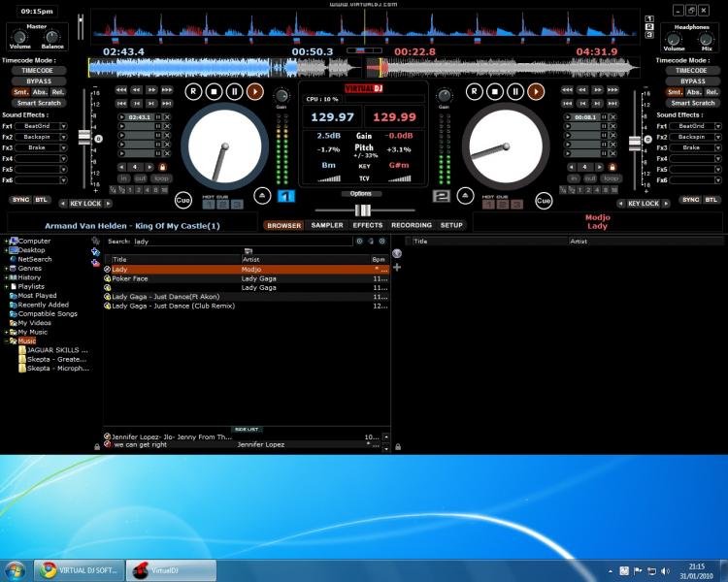Select the deck 1 indicator icon

[286, 196]
